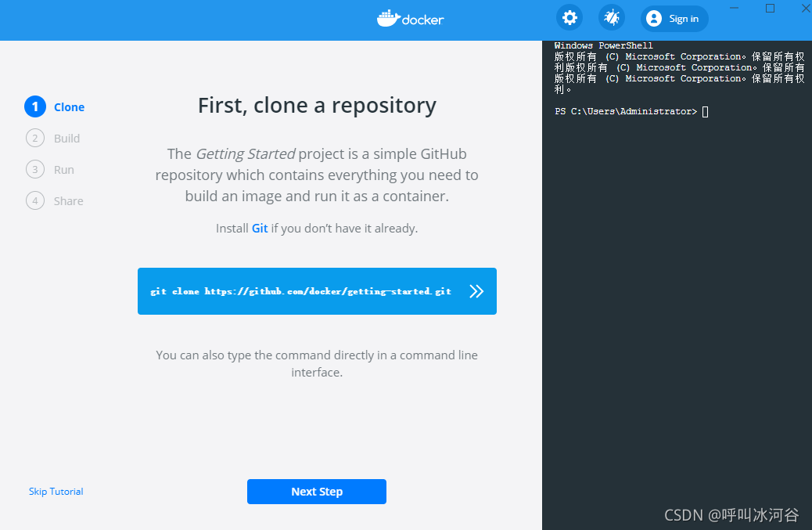Screen dimensions: 812x530
Task: Focus the PowerShell prompt cursor
Action: (706, 112)
